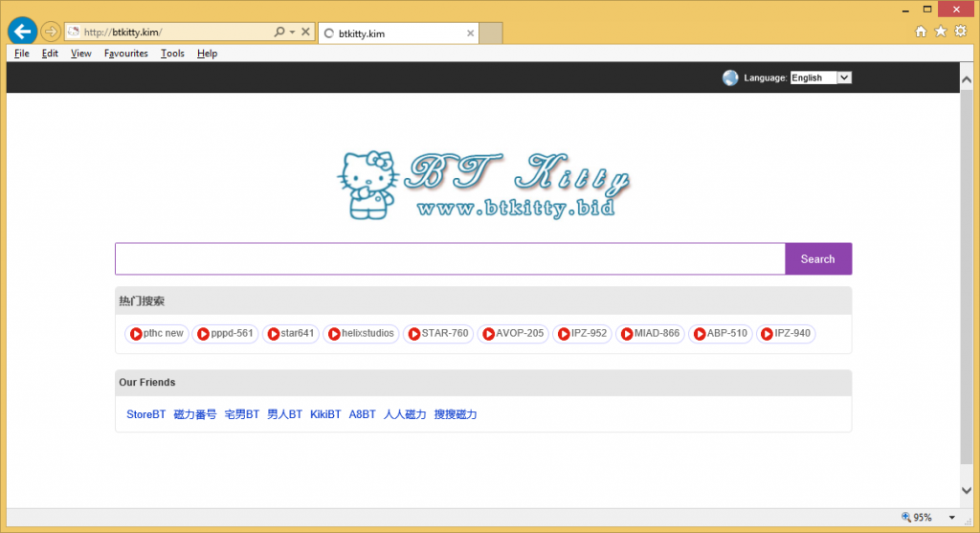Open the Home icon

(x=920, y=32)
